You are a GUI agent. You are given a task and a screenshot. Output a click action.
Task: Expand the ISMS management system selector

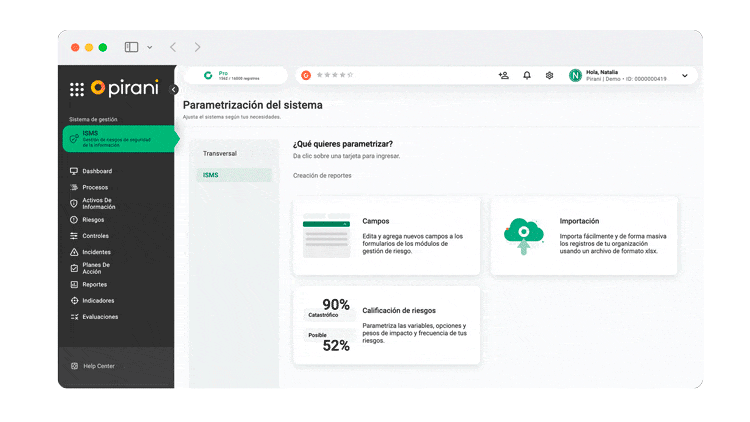(x=116, y=138)
